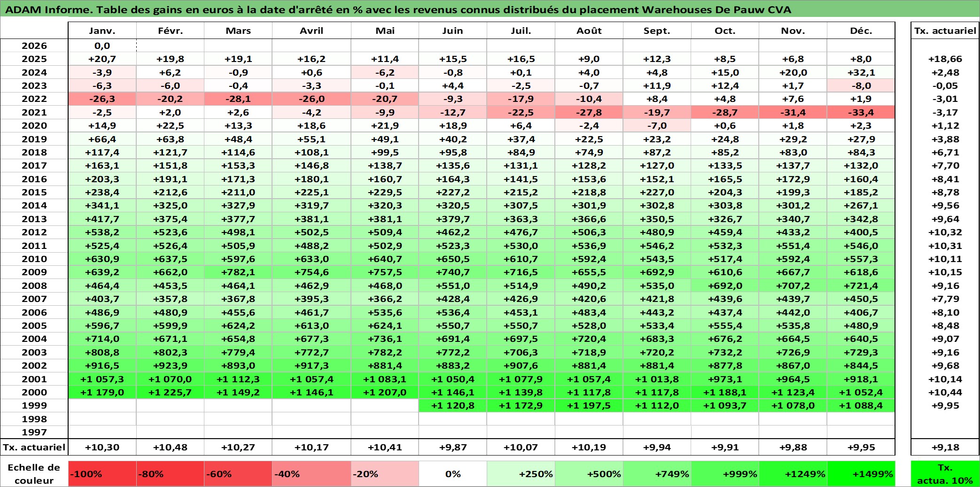
Task: Select the +9,18 overall actuarial rate cell
Action: click(x=945, y=448)
